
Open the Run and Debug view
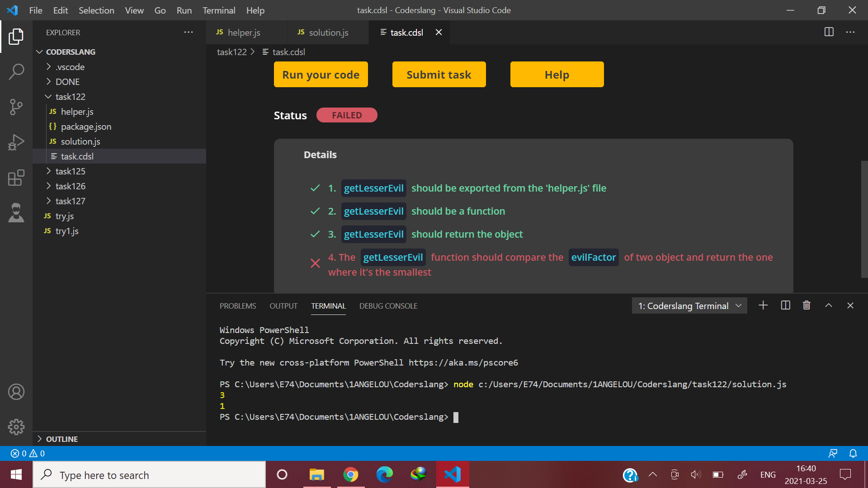[x=16, y=142]
